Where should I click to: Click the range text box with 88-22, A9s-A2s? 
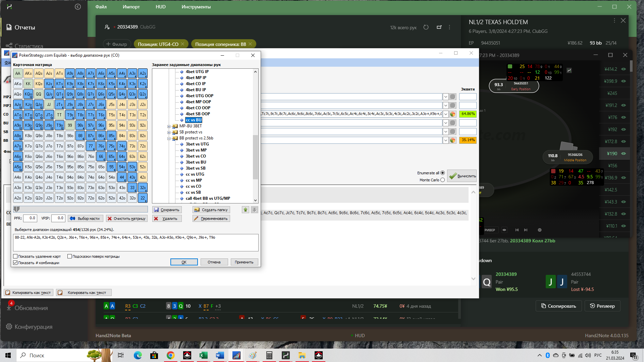click(x=136, y=243)
